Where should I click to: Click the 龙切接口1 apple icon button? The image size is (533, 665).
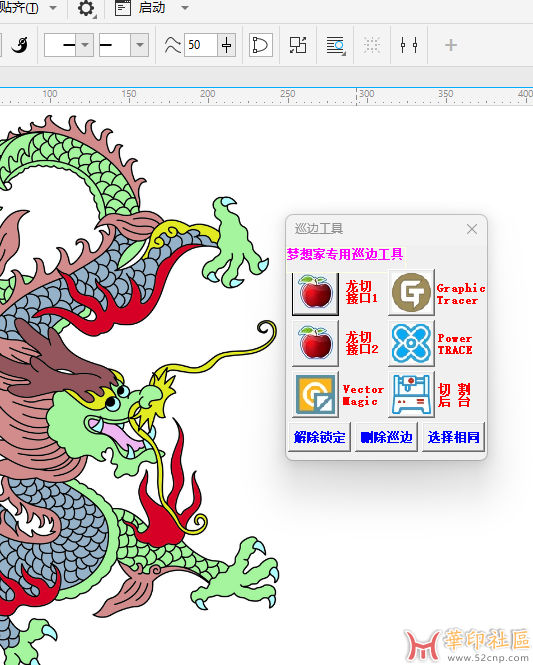(x=315, y=293)
